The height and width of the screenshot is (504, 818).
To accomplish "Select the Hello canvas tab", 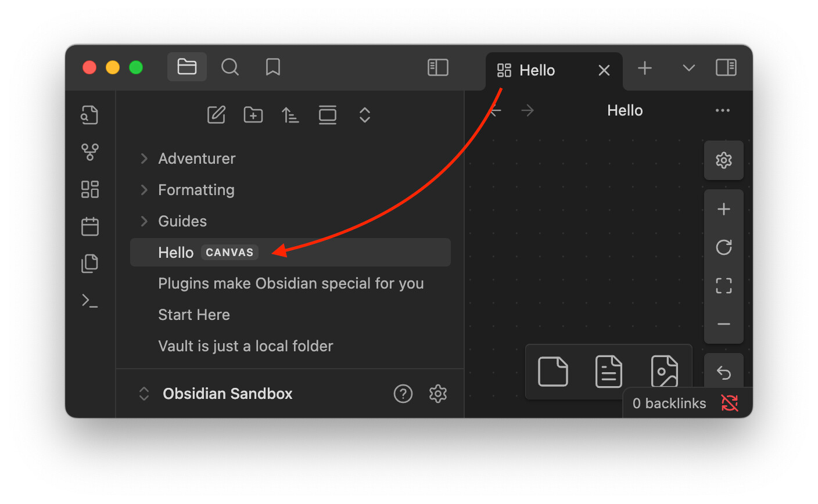I will [x=537, y=70].
